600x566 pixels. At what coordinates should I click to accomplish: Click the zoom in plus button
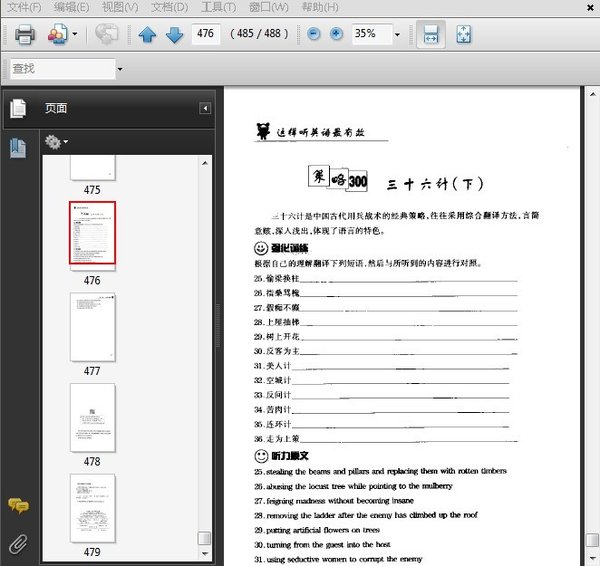click(336, 34)
